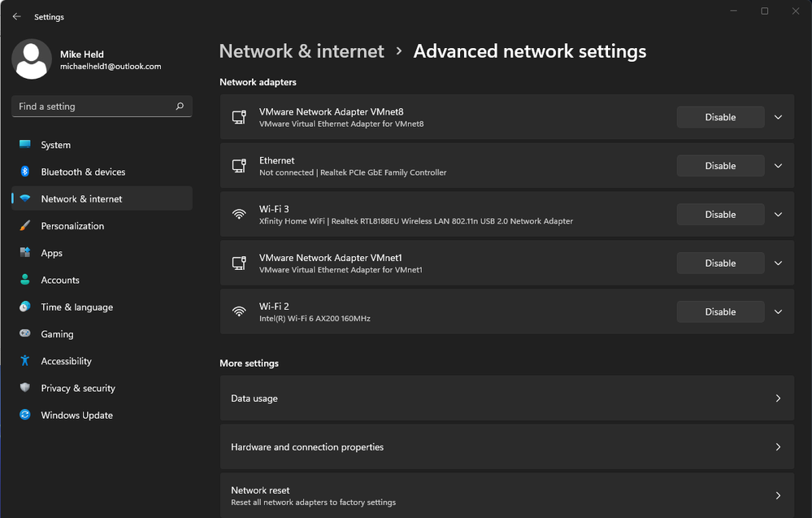Click the Find a setting search box

[102, 107]
